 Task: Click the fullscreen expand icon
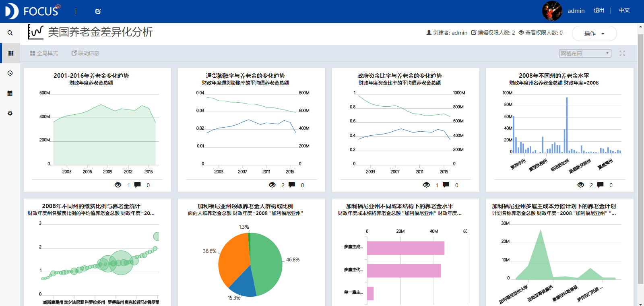(622, 53)
